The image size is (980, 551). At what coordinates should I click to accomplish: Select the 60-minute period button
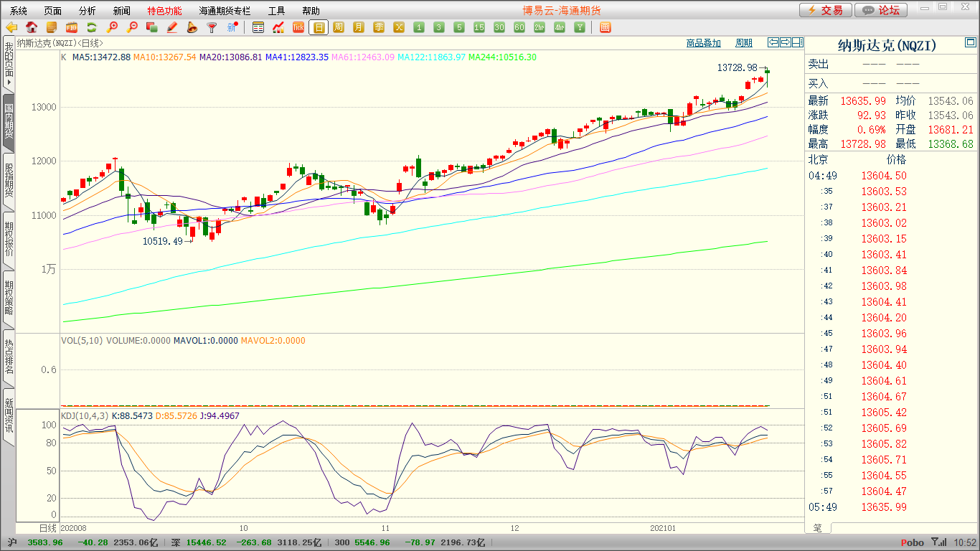click(519, 27)
